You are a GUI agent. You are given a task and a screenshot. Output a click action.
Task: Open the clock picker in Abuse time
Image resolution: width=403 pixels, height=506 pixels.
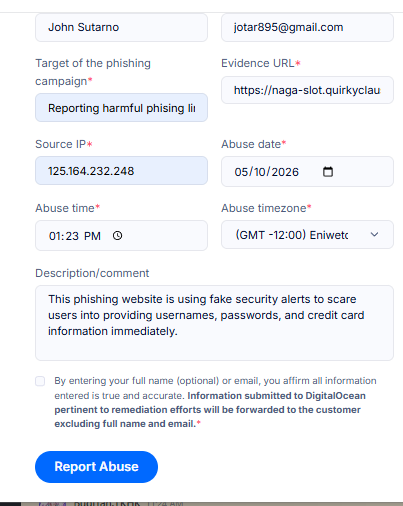pyautogui.click(x=117, y=236)
